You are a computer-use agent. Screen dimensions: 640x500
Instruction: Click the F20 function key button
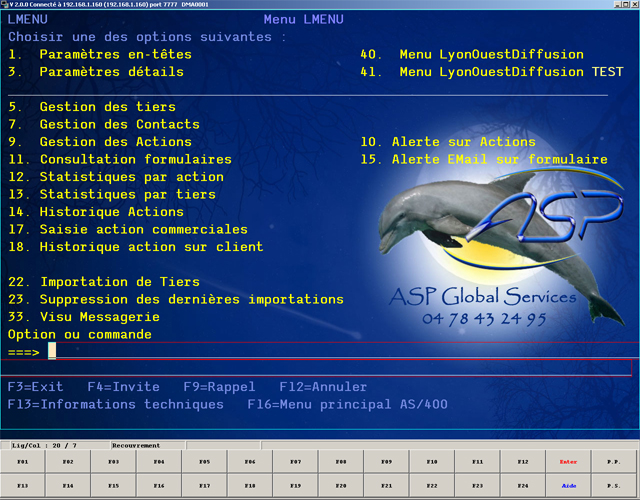[341, 486]
